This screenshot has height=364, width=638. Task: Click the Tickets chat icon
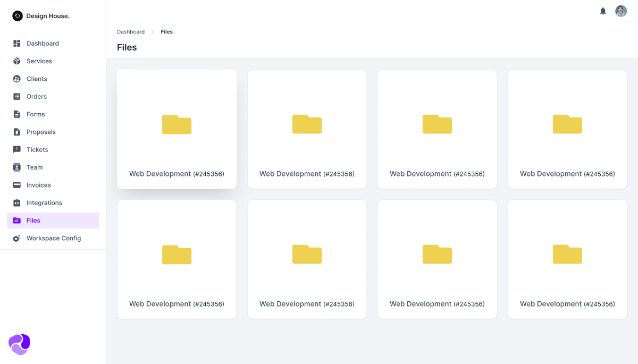tap(16, 149)
